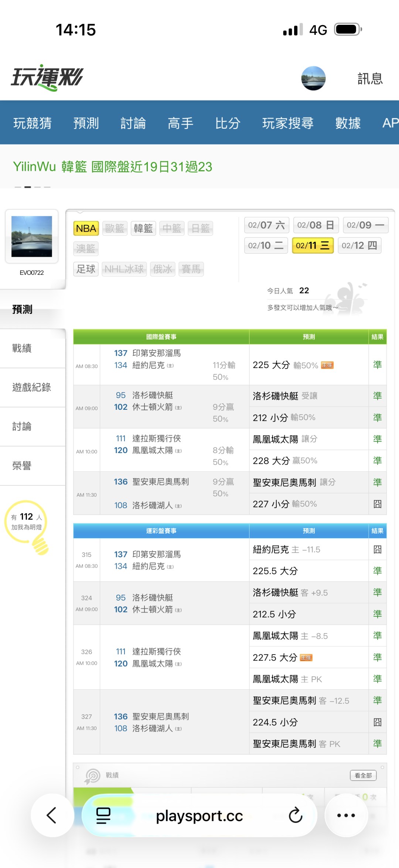Open the 訊息 messages link
This screenshot has height=868, width=399.
(370, 79)
